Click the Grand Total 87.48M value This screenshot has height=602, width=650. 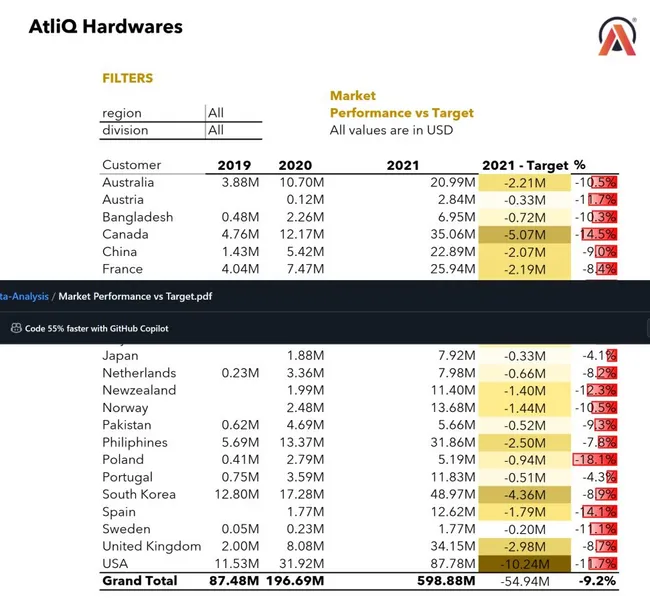click(234, 581)
